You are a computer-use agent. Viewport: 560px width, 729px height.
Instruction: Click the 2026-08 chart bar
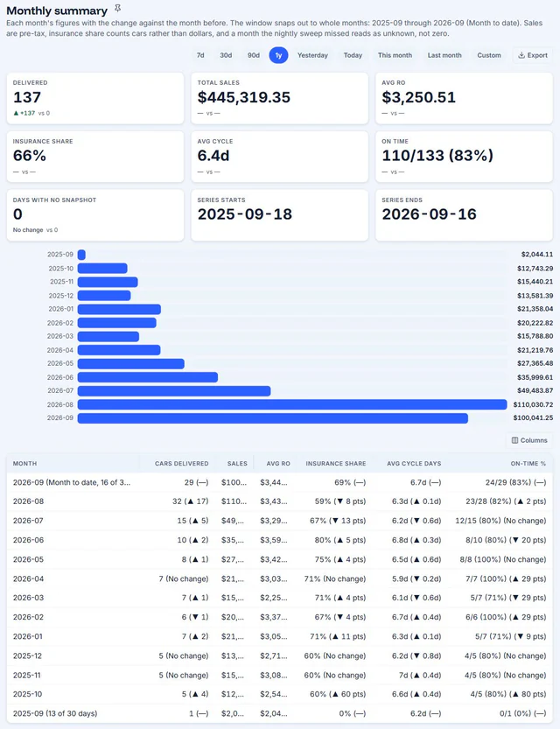pyautogui.click(x=292, y=404)
